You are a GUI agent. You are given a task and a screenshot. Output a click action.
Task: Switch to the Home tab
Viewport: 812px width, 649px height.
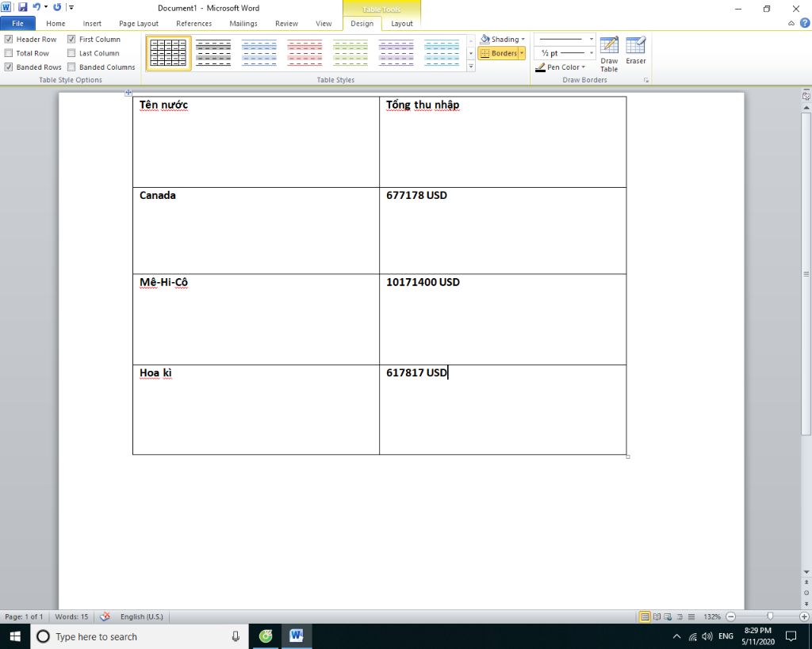(x=56, y=23)
